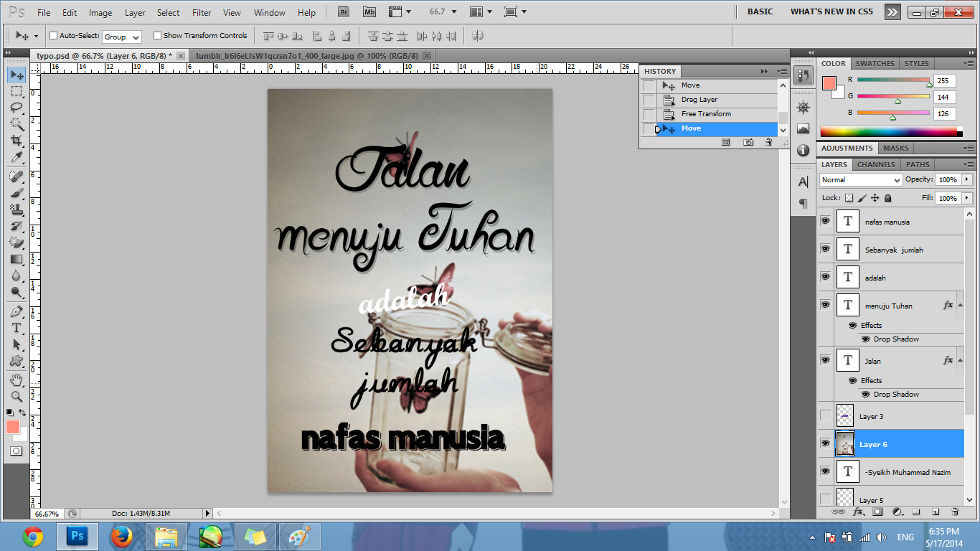Open the History panel options menu
Screen dimensions: 980x551
point(782,72)
